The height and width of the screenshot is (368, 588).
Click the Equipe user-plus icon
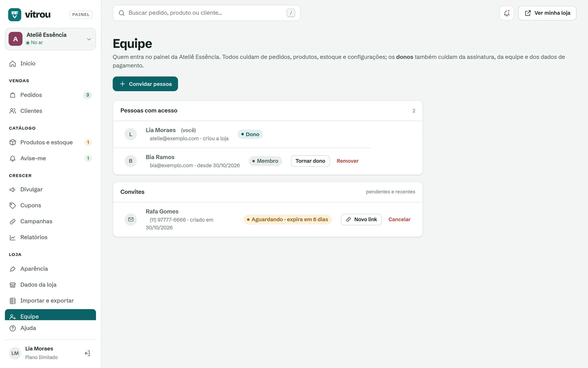click(x=13, y=317)
